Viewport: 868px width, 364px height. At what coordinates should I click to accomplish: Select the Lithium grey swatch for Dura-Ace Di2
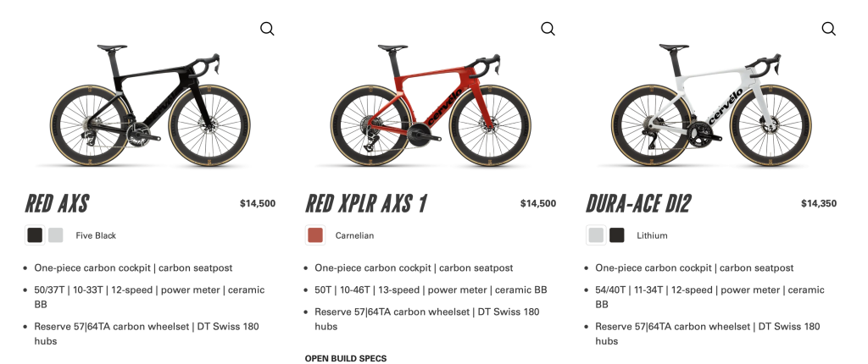[596, 235]
